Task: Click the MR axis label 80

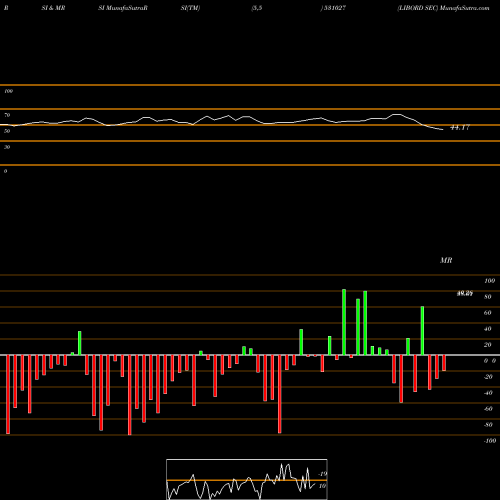Action: (488, 297)
